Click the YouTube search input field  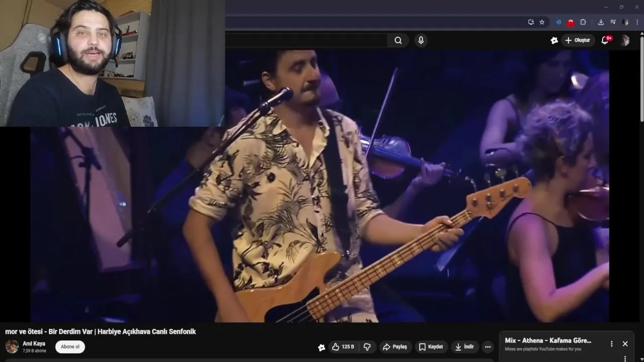pos(306,41)
